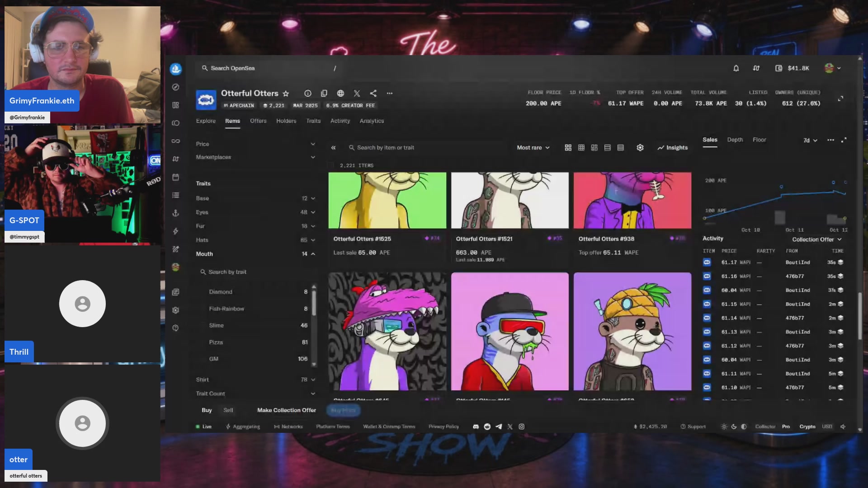Share the Otterful Otters collection

click(x=373, y=93)
